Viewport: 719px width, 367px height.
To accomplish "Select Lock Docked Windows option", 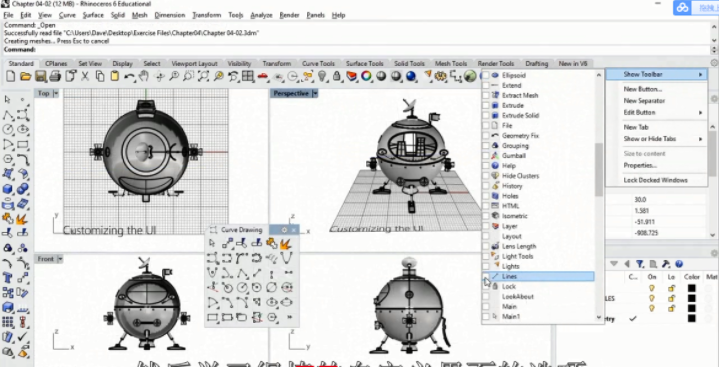I will (657, 180).
